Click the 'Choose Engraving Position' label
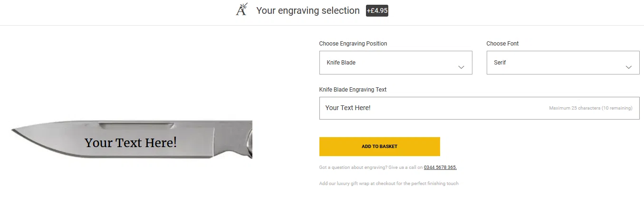Viewport: 644px width, 223px height. [x=353, y=44]
